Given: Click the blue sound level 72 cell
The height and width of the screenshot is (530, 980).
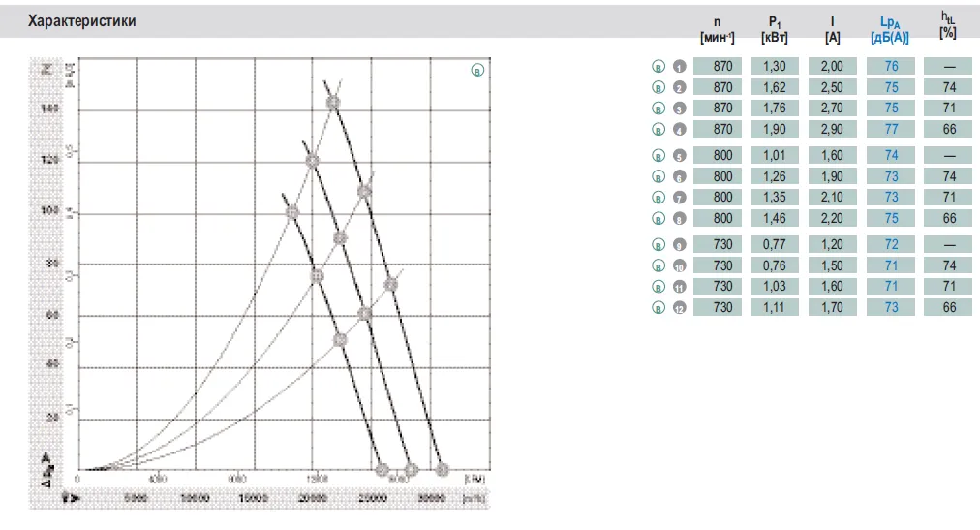Looking at the screenshot, I should [x=891, y=245].
